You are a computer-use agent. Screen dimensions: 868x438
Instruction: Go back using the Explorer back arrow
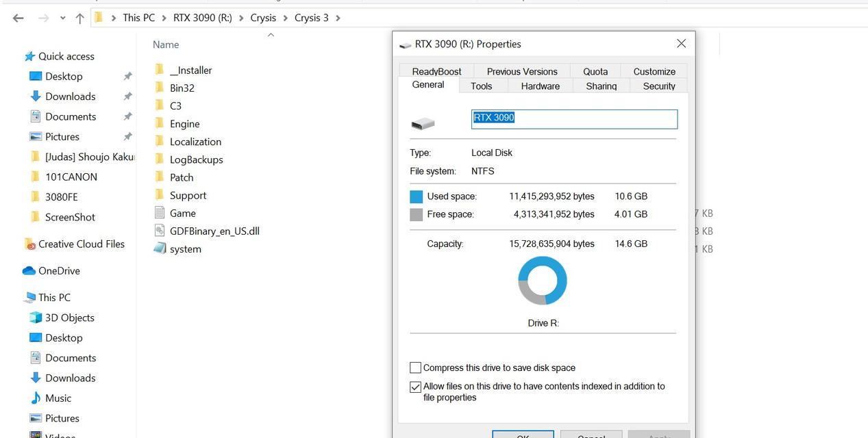18,18
